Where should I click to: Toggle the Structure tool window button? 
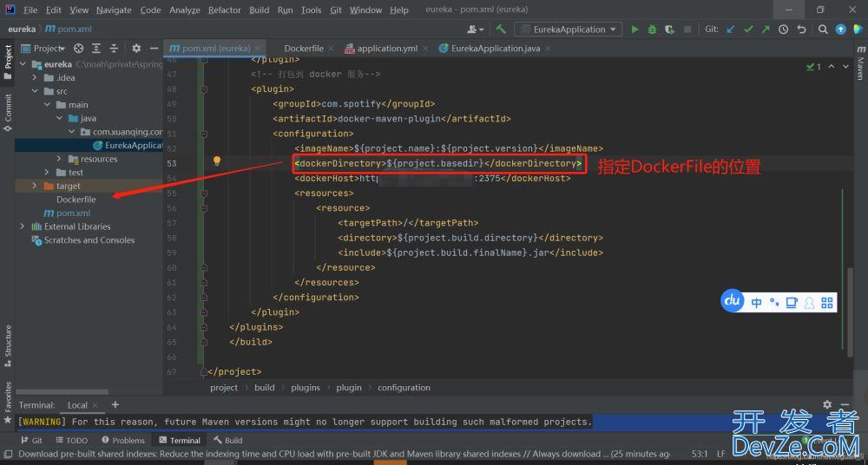pos(8,346)
